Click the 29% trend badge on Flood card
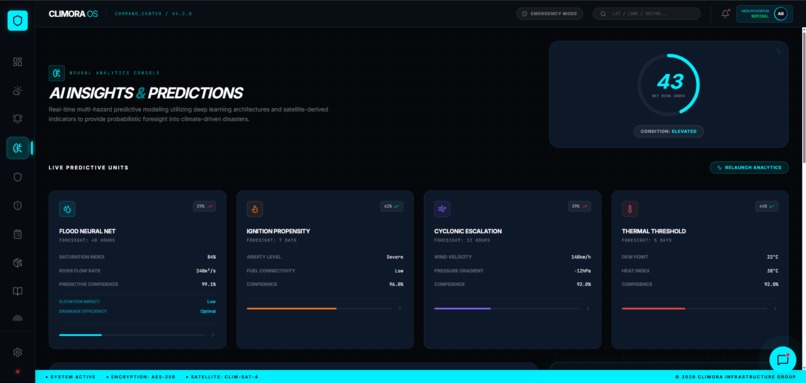806x383 pixels. click(x=205, y=206)
